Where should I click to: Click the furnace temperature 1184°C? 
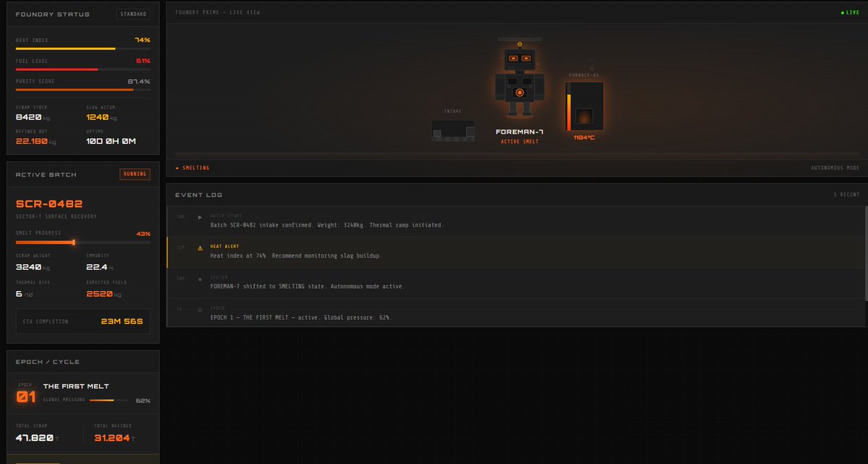coord(584,138)
